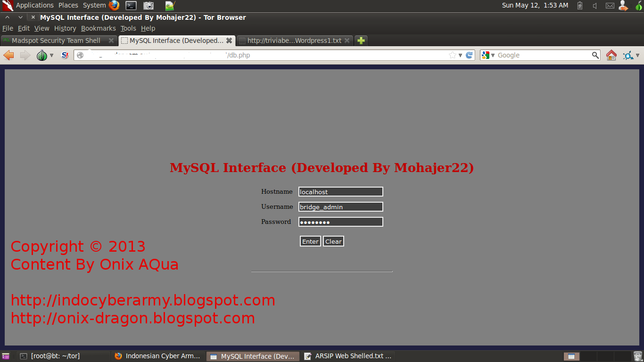Click the camera screenshot launcher icon
Screen dimensions: 644x362
tap(149, 6)
